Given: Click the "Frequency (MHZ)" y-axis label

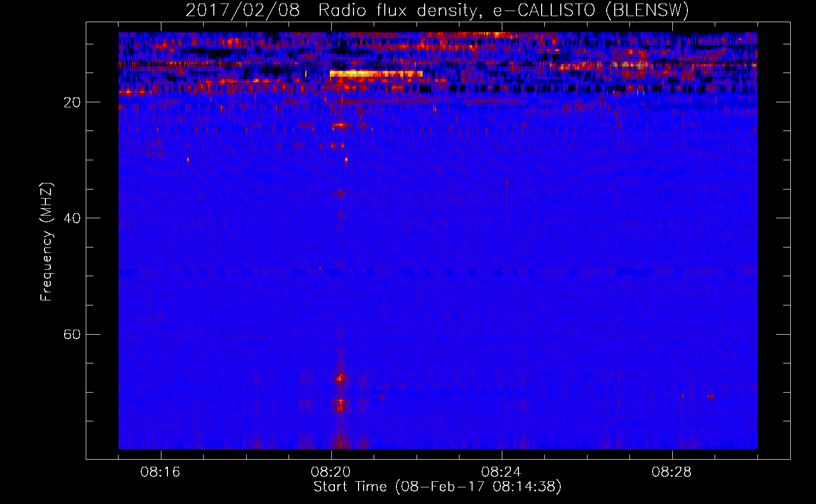Looking at the screenshot, I should (46, 242).
